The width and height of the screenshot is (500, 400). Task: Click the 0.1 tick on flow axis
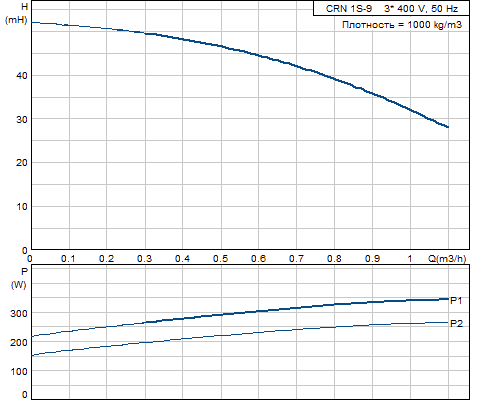pyautogui.click(x=68, y=258)
